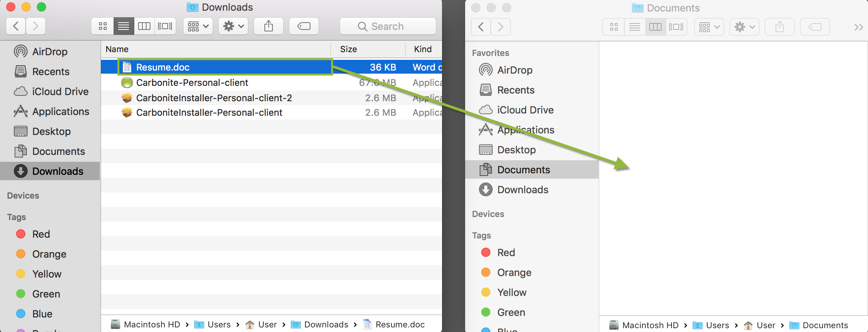Viewport: 868px width, 332px height.
Task: Filter by Yellow tag in Downloads window
Action: [50, 274]
